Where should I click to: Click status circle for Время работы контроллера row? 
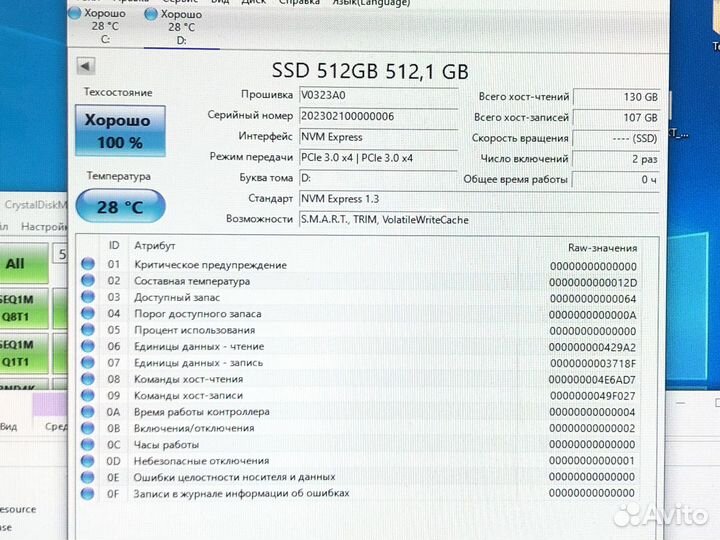click(x=88, y=411)
